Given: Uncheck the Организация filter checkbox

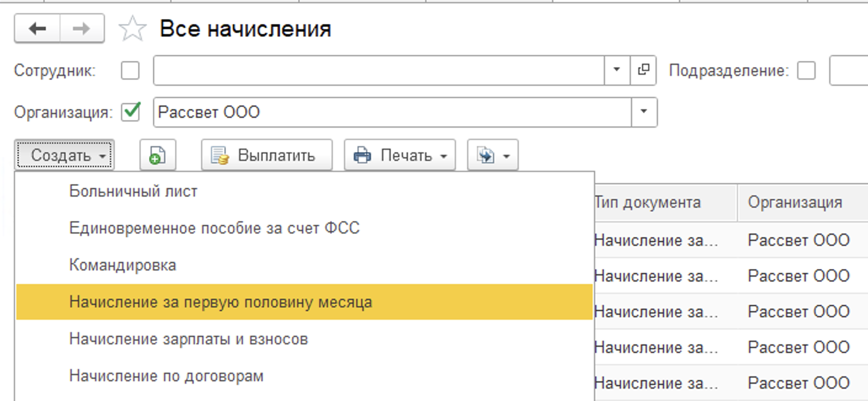Looking at the screenshot, I should coord(131,112).
